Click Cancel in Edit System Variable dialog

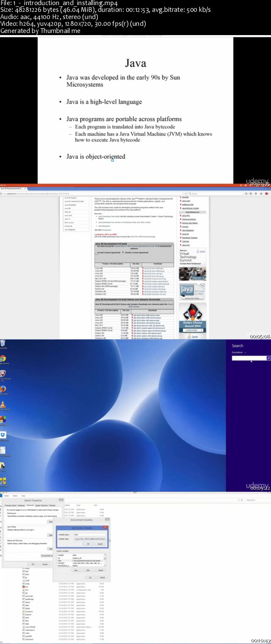pyautogui.click(x=100, y=544)
